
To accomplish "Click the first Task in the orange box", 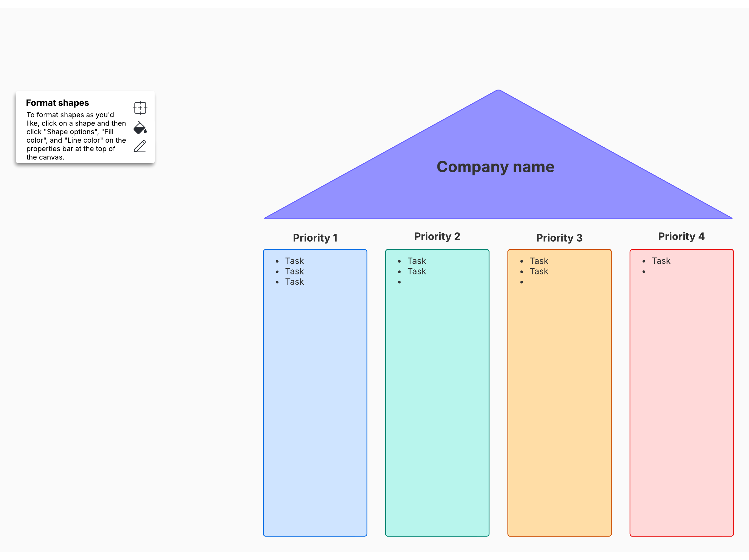I will pos(539,261).
